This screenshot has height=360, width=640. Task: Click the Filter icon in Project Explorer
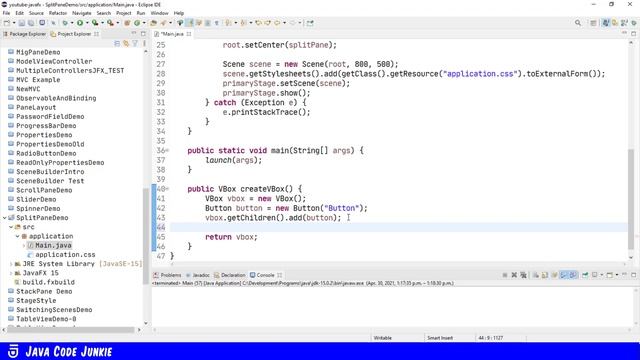[135, 43]
